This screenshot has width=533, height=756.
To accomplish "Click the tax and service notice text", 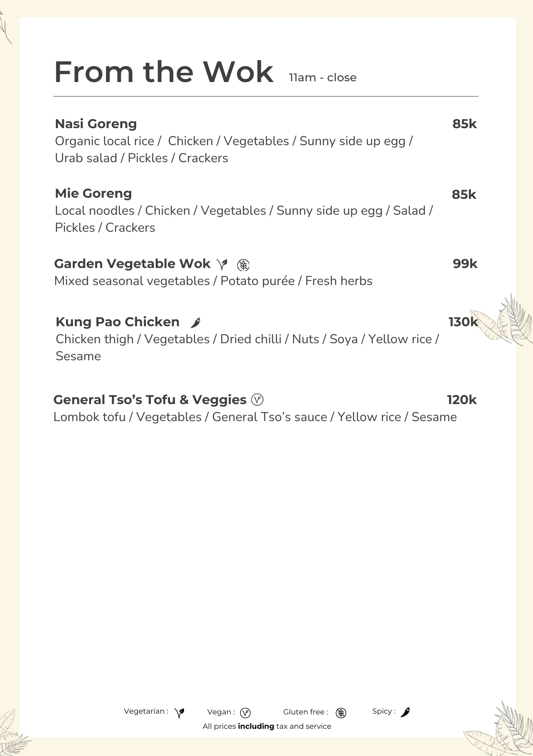I will click(x=267, y=726).
